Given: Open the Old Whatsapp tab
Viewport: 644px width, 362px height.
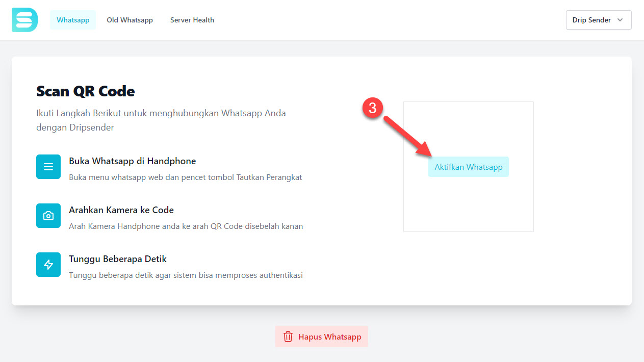Looking at the screenshot, I should [x=130, y=20].
